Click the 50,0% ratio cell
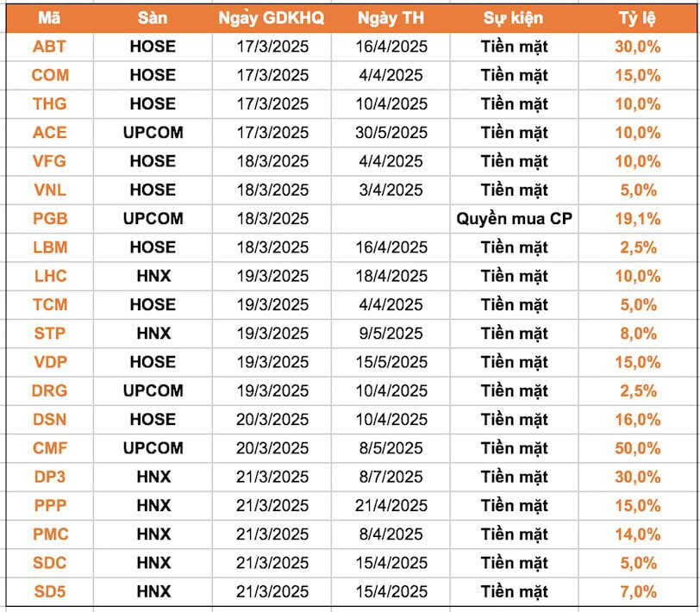The image size is (700, 612). 637,448
